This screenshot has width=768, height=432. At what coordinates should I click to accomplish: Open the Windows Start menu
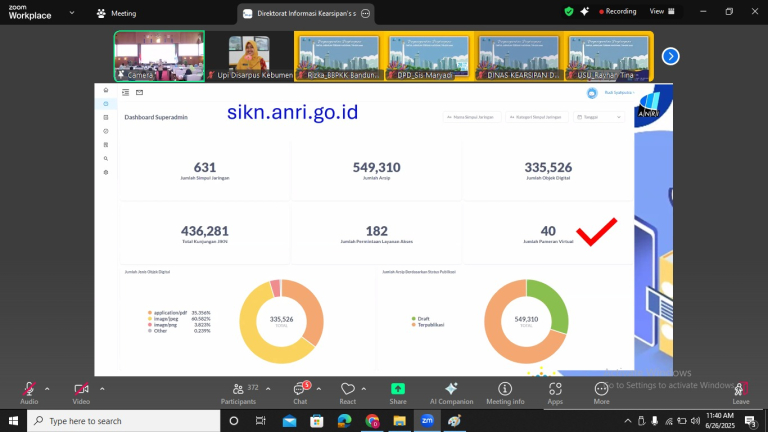(13, 421)
